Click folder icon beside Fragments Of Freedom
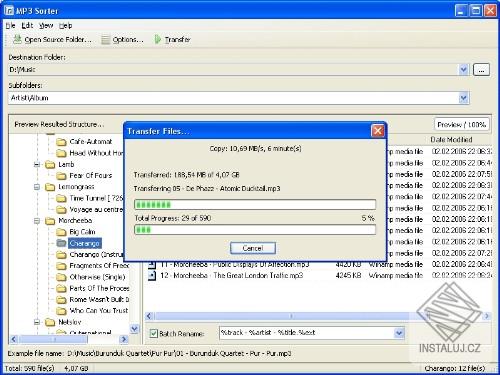 coord(61,266)
